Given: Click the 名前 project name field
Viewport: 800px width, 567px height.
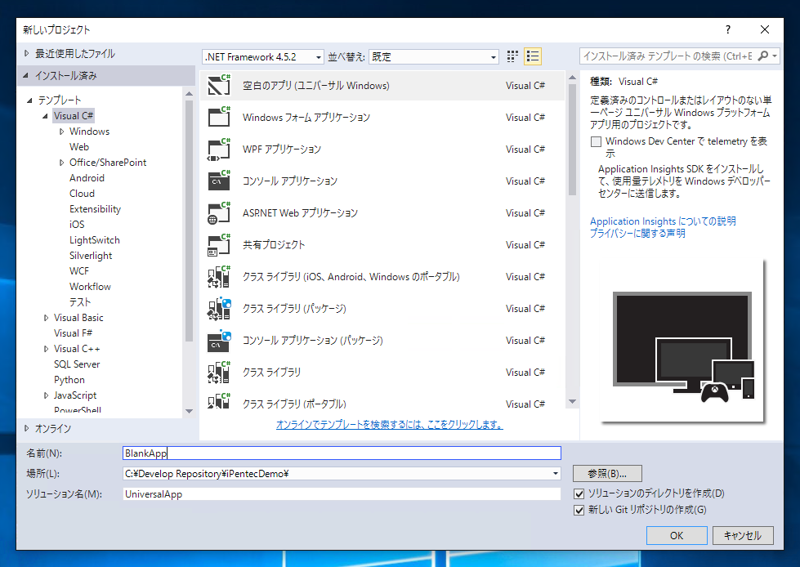Looking at the screenshot, I should click(341, 453).
